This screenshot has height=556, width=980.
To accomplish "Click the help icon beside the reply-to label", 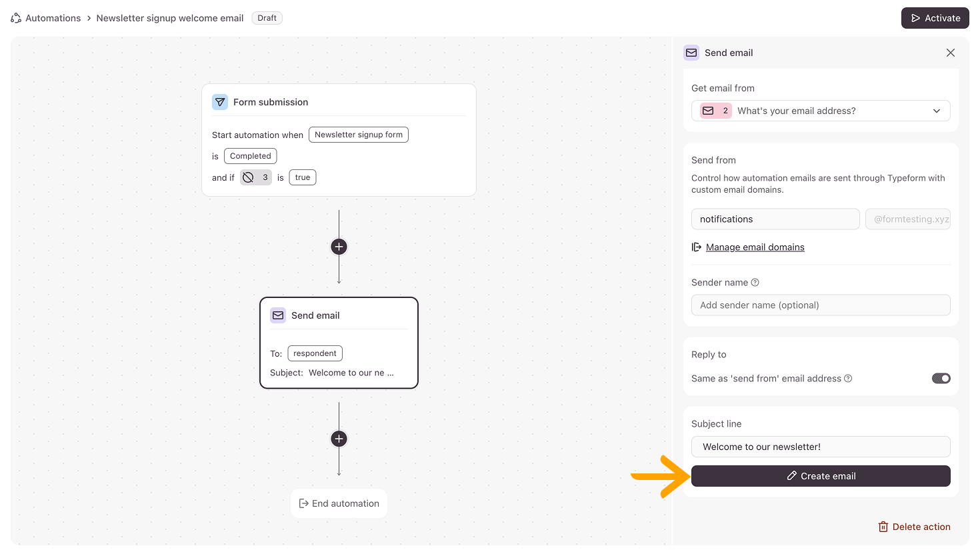I will [848, 379].
